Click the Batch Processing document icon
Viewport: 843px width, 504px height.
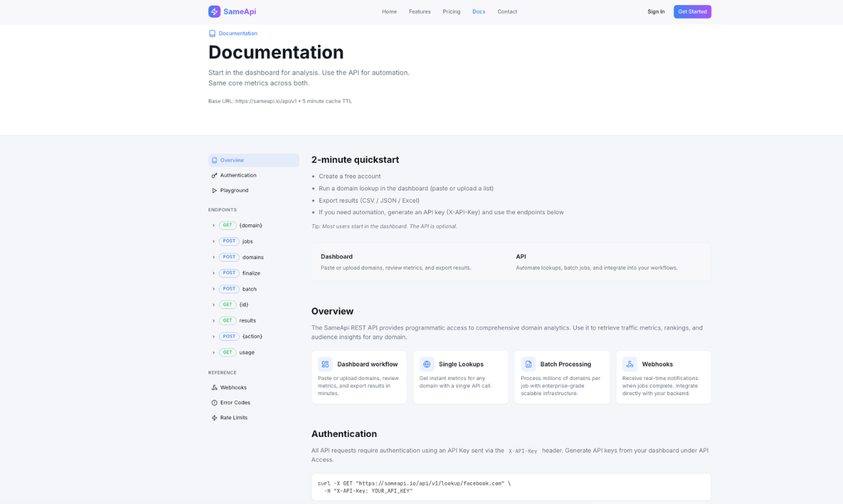(528, 363)
